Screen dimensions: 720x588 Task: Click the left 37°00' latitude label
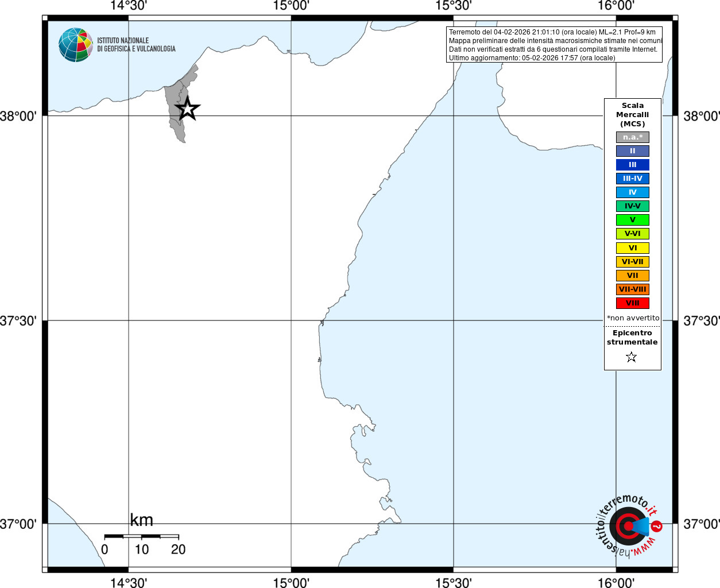(18, 524)
